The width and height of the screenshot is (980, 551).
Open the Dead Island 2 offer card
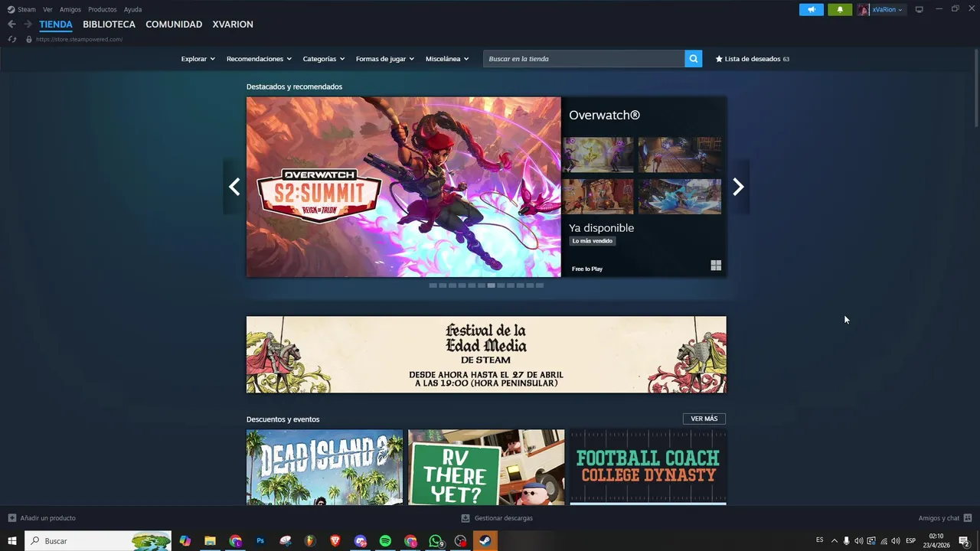[325, 467]
